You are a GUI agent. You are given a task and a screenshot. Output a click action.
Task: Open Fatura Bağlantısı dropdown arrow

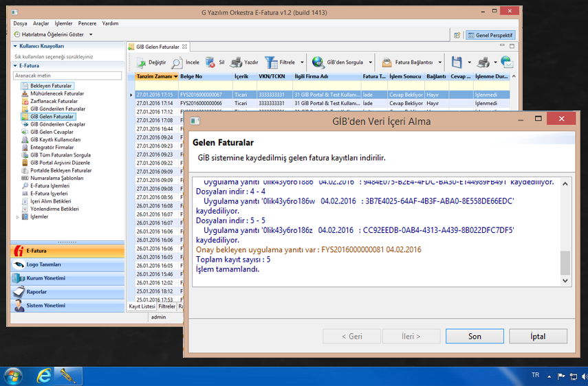440,63
